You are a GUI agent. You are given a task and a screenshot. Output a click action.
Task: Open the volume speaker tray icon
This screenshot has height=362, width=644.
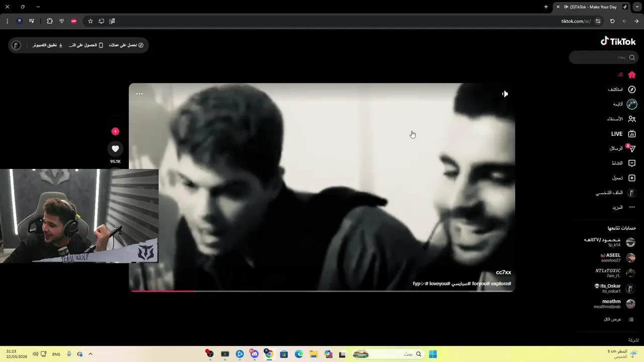(35, 354)
